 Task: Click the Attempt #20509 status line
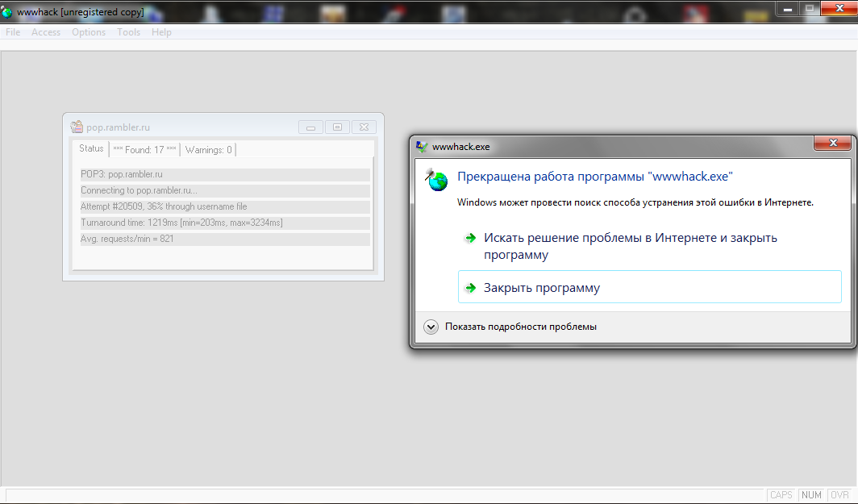pyautogui.click(x=225, y=207)
